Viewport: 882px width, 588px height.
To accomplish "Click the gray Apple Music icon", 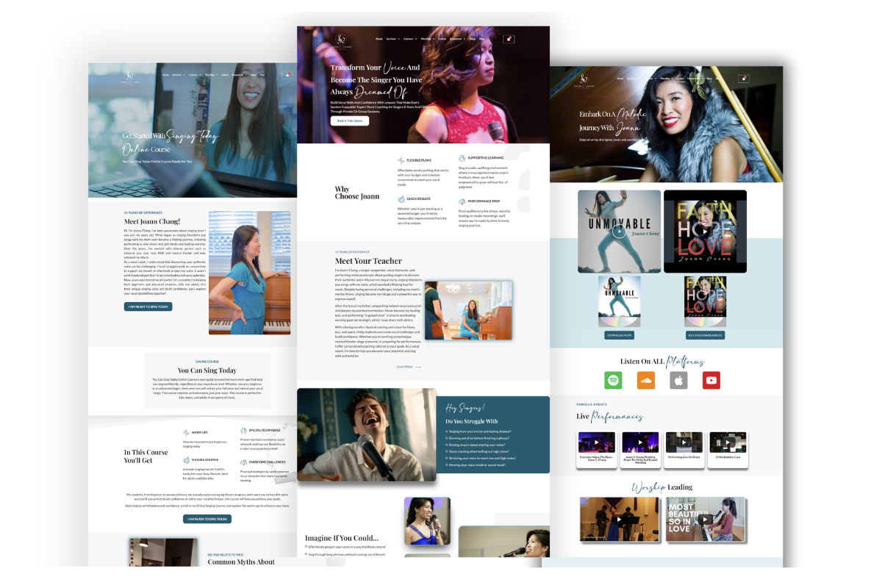I will 678,380.
